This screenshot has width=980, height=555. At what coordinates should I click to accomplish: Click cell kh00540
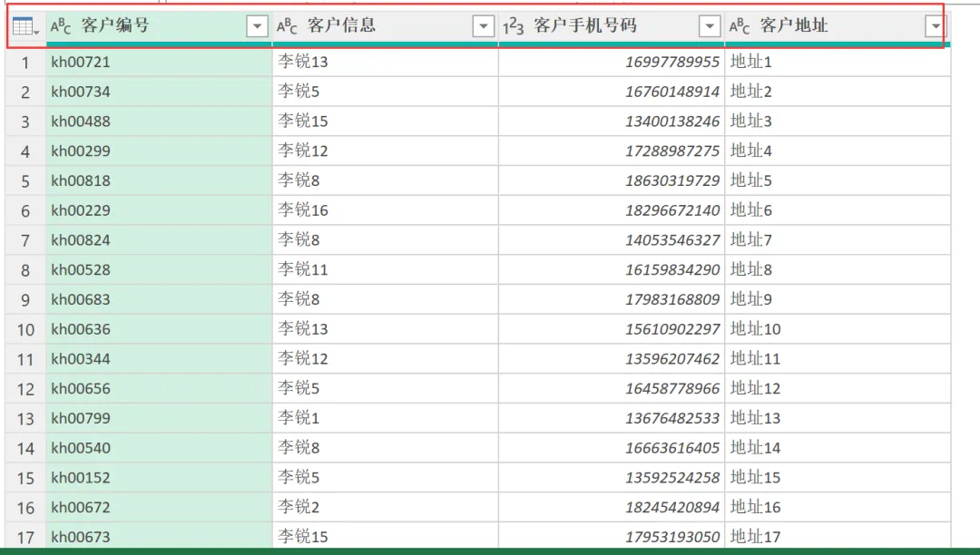[160, 448]
